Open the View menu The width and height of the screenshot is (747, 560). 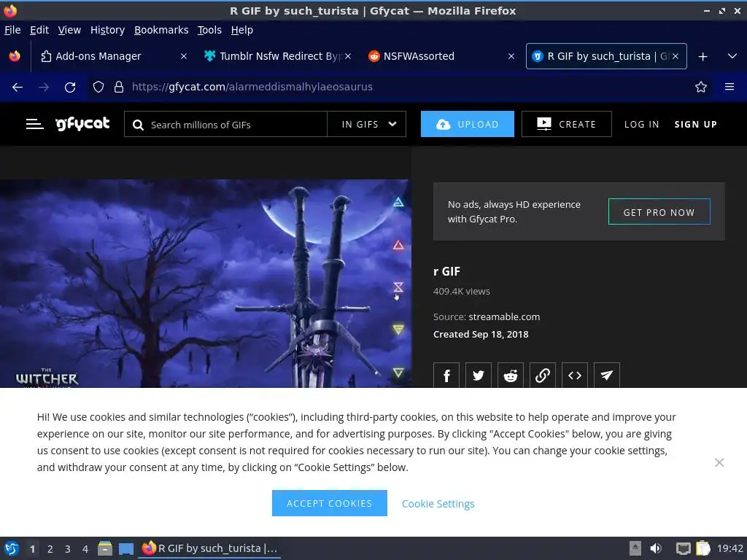coord(69,30)
